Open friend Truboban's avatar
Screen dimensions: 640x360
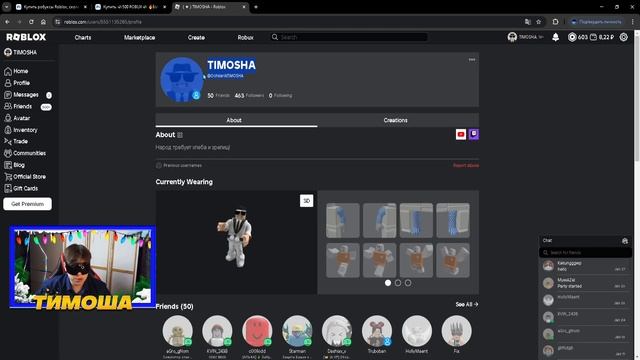pos(377,331)
